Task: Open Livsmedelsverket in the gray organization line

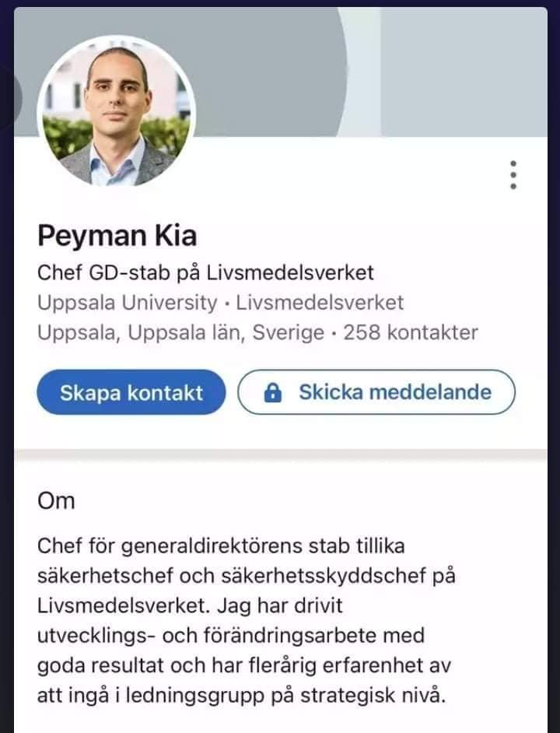Action: coord(320,303)
